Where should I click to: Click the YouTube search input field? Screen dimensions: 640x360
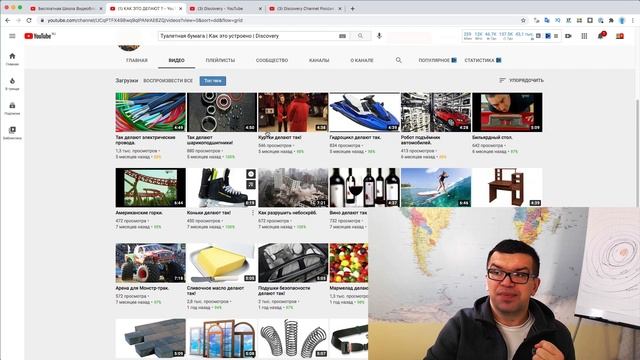[x=248, y=36]
